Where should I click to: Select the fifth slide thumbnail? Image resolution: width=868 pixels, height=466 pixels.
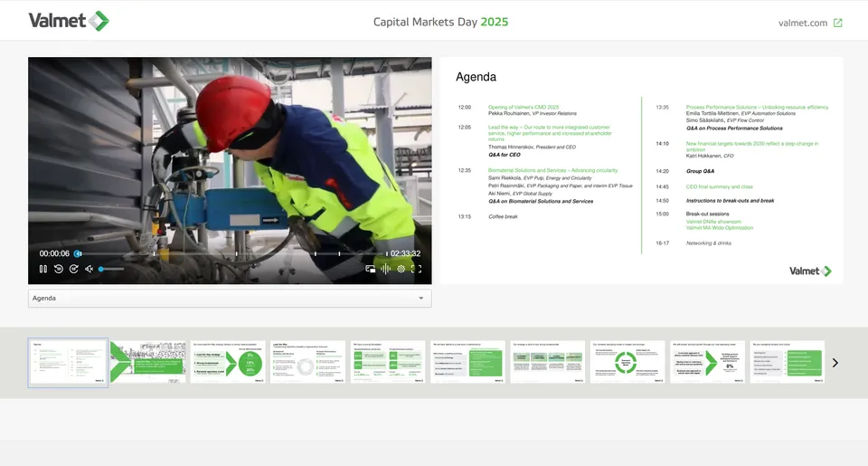click(x=388, y=362)
